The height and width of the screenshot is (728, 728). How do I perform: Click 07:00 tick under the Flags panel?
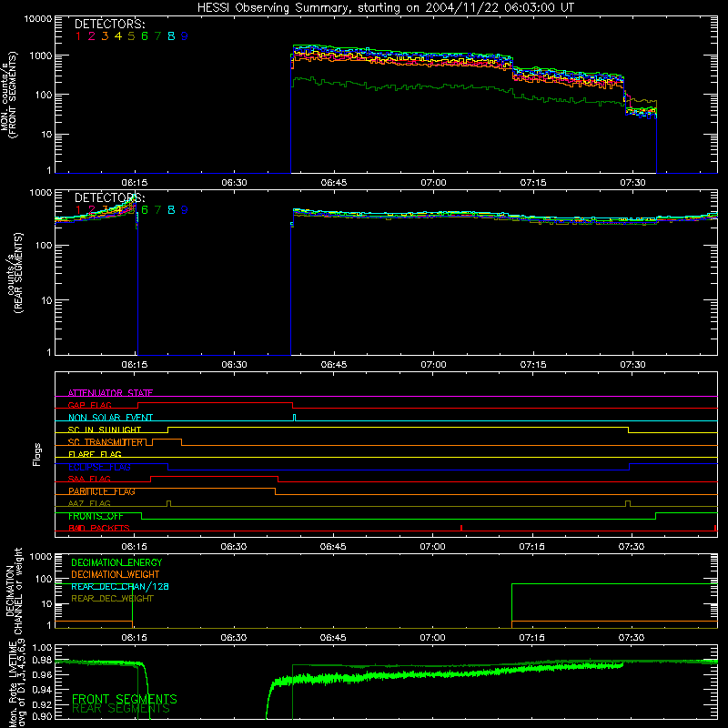(433, 547)
